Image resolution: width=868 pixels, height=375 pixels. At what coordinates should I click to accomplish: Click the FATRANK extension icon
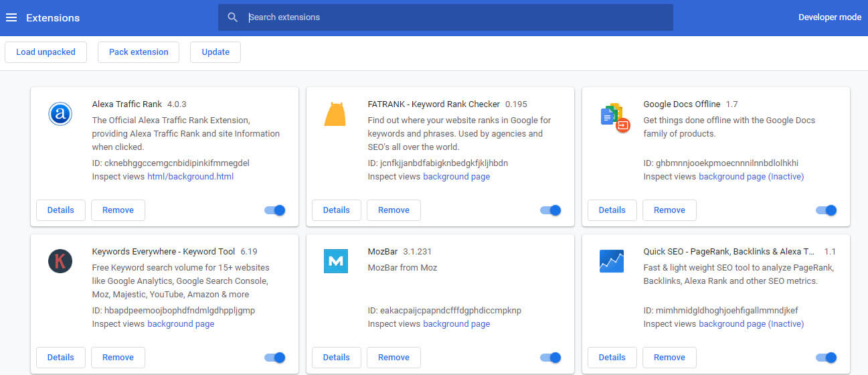[335, 114]
